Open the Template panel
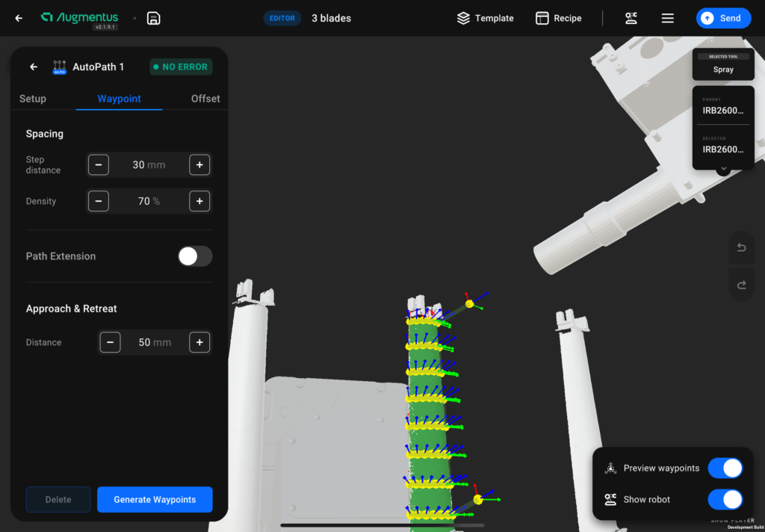The width and height of the screenshot is (765, 532). point(485,18)
